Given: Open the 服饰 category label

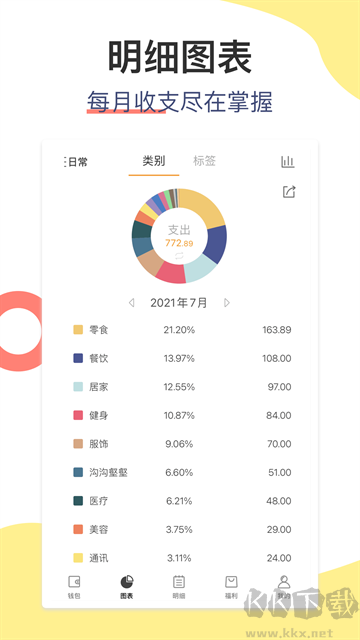Looking at the screenshot, I should click(99, 444).
